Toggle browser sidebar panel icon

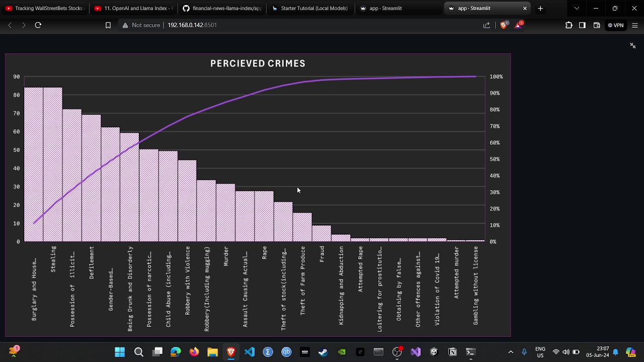pos(582,25)
